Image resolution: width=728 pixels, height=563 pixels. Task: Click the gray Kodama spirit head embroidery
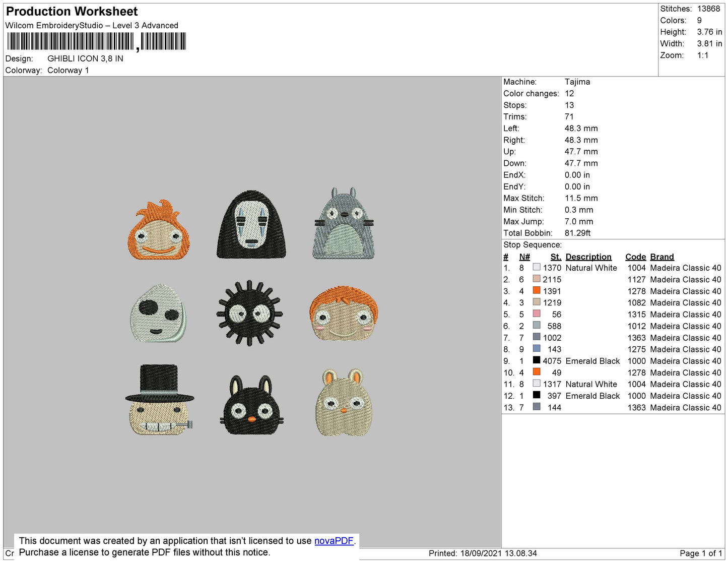(158, 314)
